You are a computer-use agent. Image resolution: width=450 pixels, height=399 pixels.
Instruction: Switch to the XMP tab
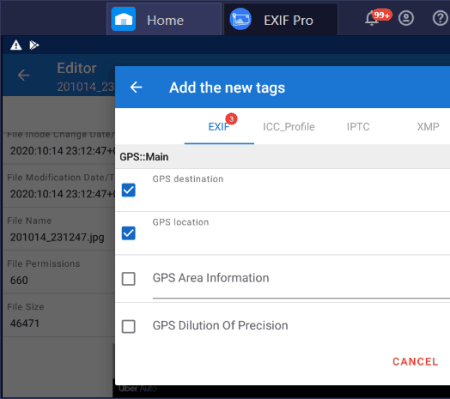coord(428,127)
